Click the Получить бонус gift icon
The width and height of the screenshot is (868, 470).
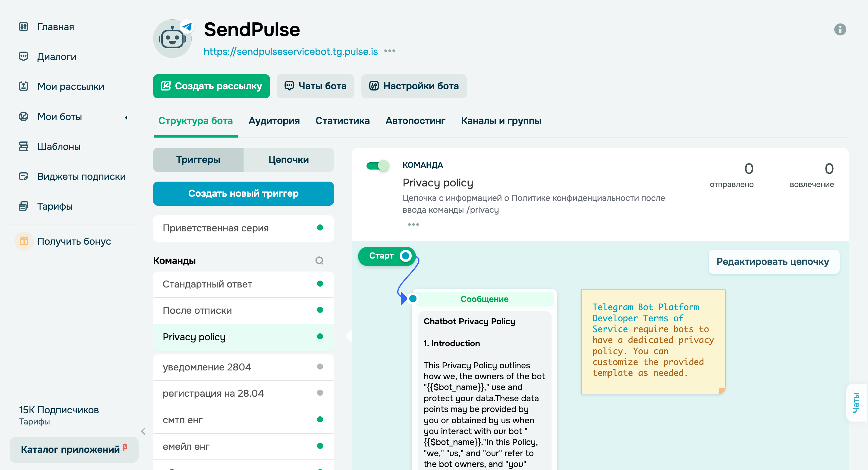(24, 241)
